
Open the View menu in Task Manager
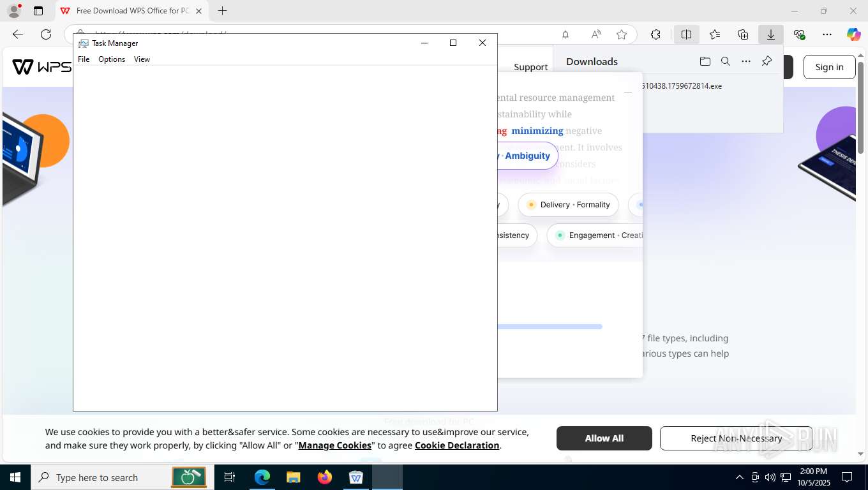tap(142, 59)
